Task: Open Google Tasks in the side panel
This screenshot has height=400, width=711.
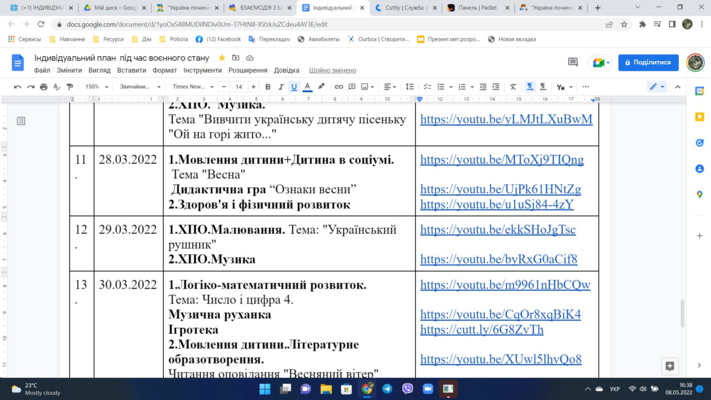Action: (x=699, y=143)
